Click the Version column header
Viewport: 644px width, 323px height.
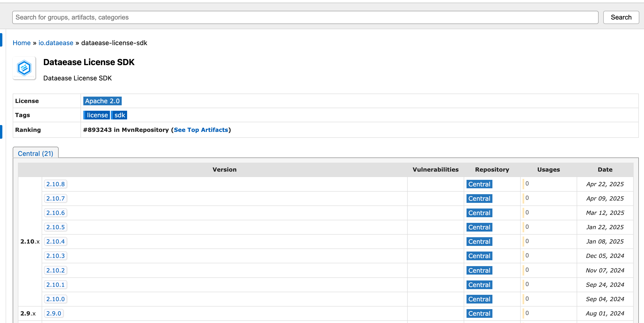click(x=225, y=169)
